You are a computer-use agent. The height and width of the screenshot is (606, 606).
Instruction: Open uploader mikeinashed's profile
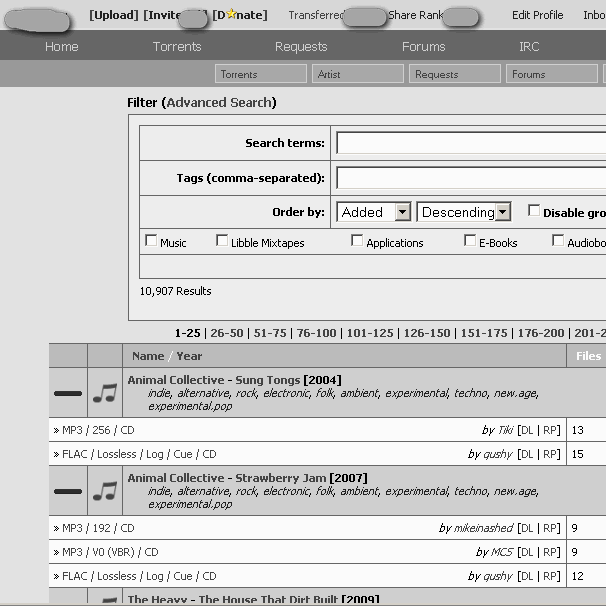tap(484, 528)
